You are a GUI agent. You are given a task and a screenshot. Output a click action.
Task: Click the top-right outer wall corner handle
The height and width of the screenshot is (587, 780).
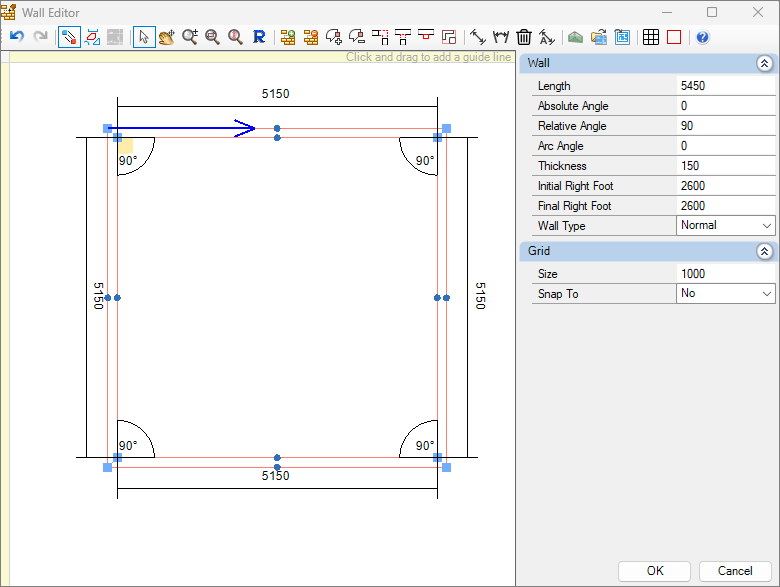(446, 128)
